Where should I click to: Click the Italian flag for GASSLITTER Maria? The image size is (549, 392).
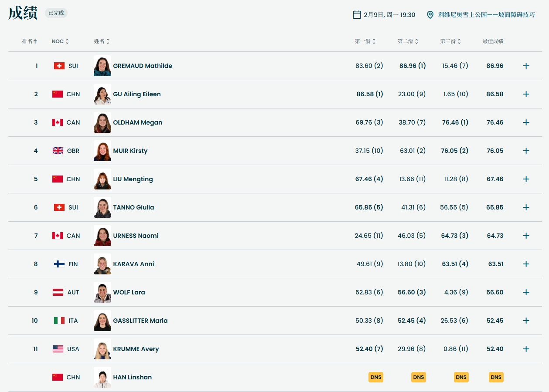click(59, 321)
